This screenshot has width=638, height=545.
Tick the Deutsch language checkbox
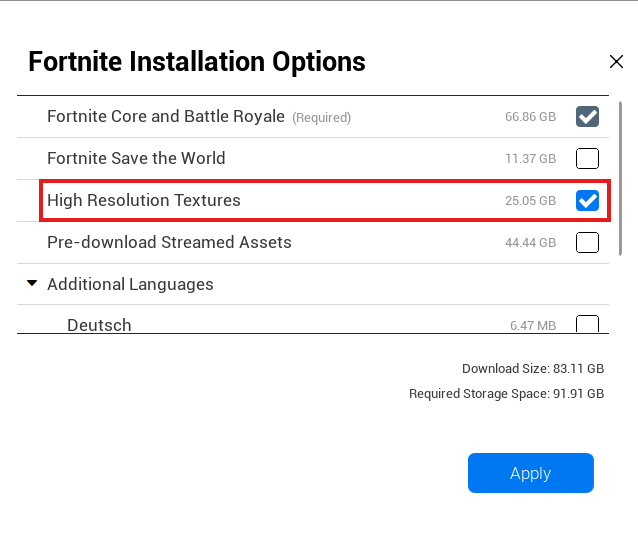pyautogui.click(x=587, y=324)
